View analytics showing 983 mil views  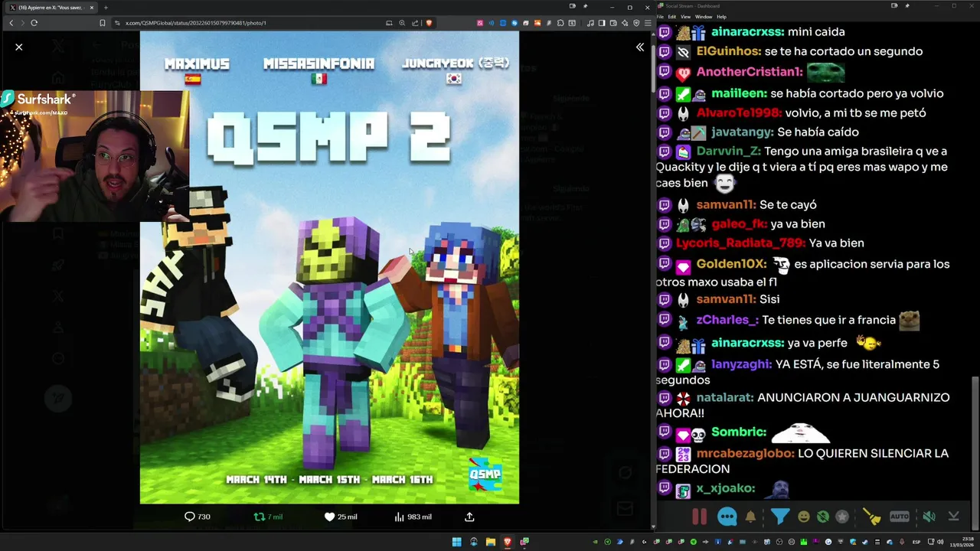pyautogui.click(x=413, y=517)
